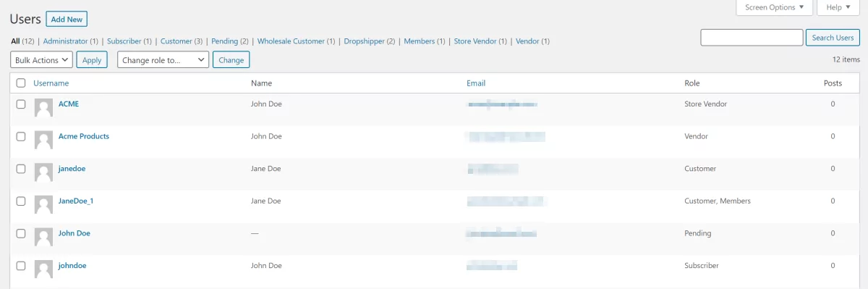Viewport: 868px width, 289px height.
Task: Click Pending role text in John Doe row
Action: tap(697, 233)
